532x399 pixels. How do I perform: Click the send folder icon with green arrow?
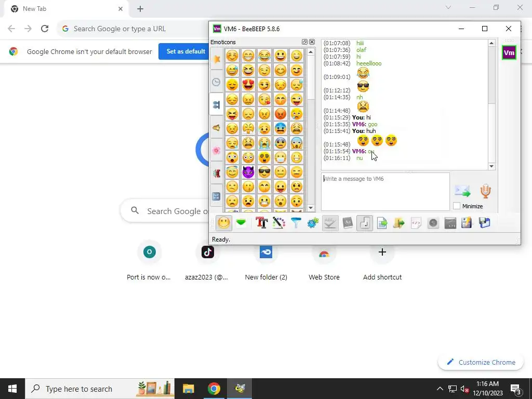click(399, 223)
